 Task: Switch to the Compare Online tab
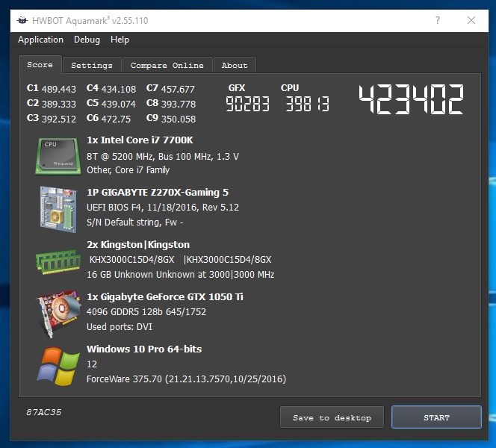pos(167,66)
